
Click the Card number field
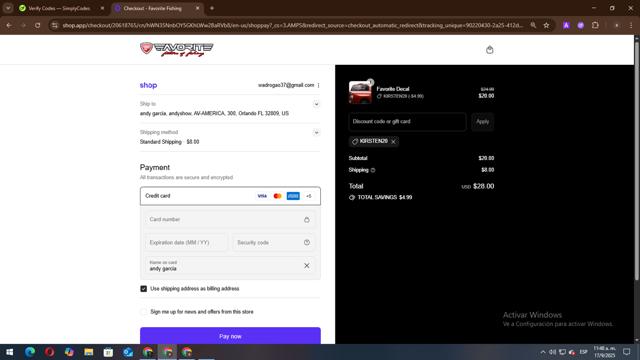tap(230, 220)
